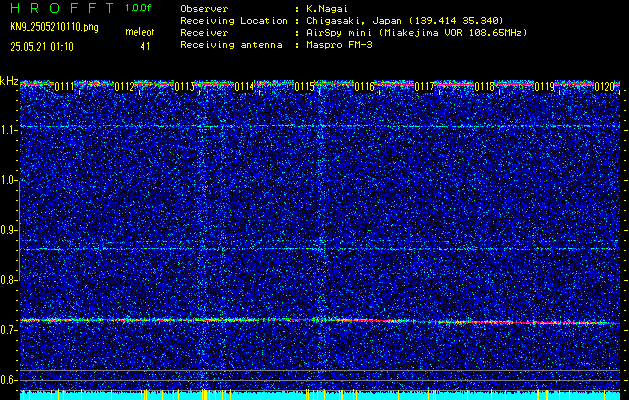
Task: Click the Receiving antenna field label
Action: 231,45
